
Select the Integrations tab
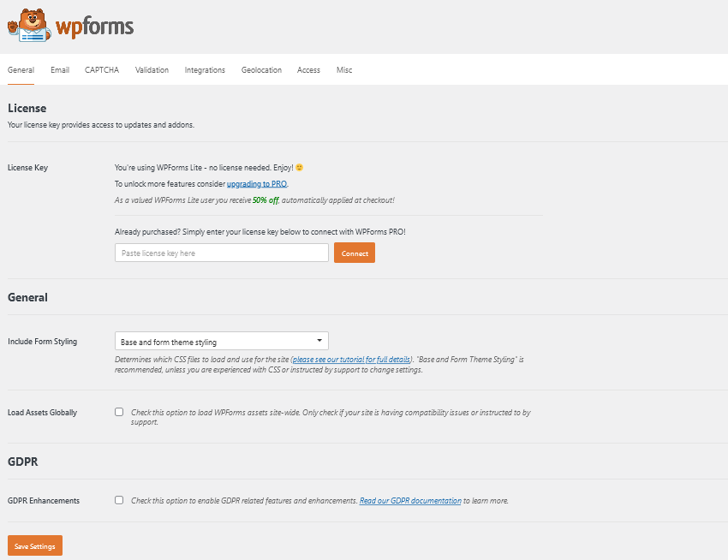(205, 69)
